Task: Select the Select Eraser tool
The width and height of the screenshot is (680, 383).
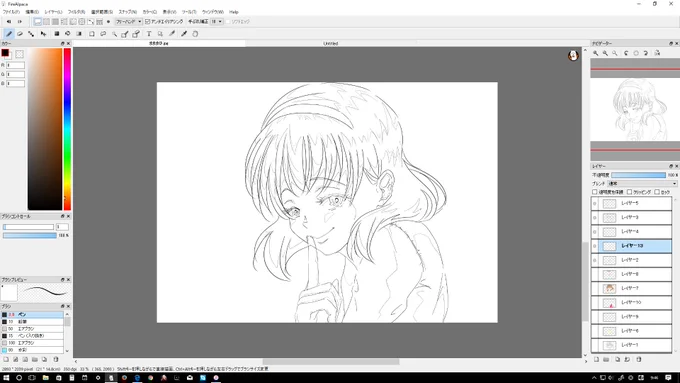Action: tap(136, 34)
